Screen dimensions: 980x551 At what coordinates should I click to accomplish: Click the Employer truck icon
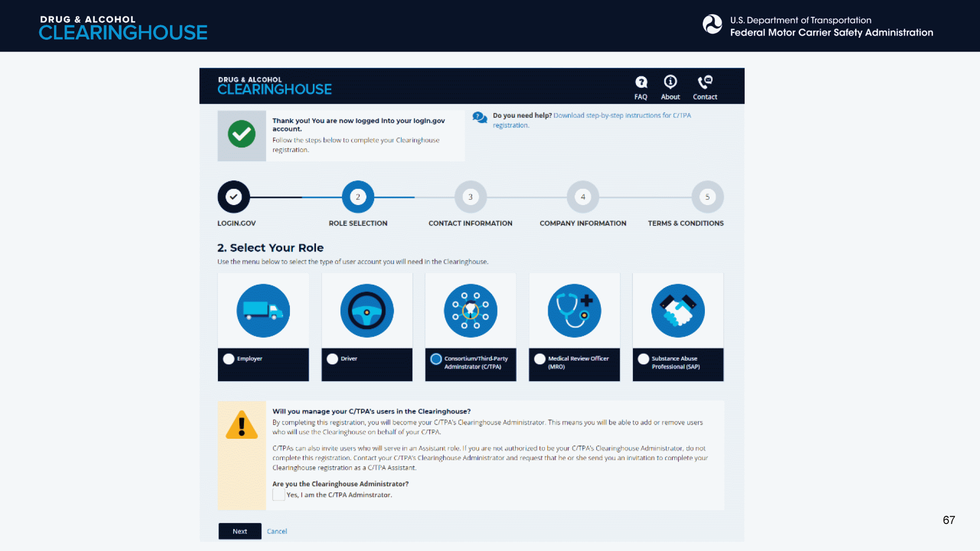263,311
